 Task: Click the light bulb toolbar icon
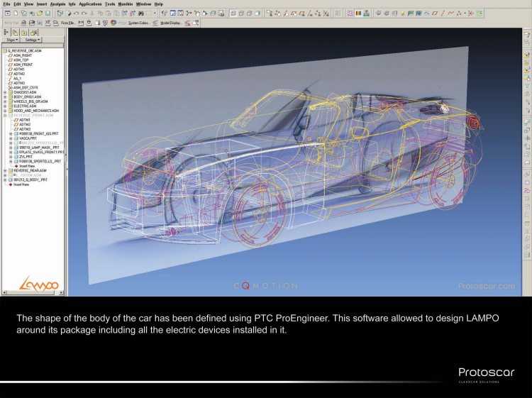click(403, 13)
